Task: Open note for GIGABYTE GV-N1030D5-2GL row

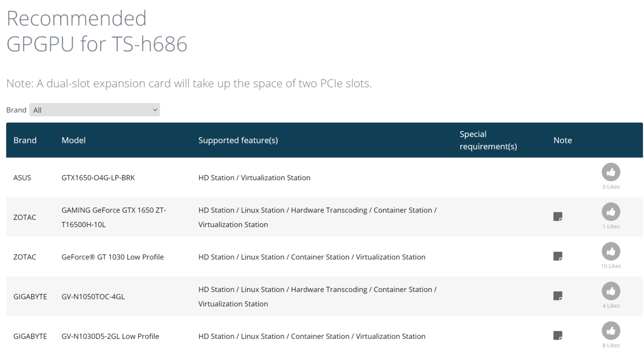Action: tap(557, 335)
